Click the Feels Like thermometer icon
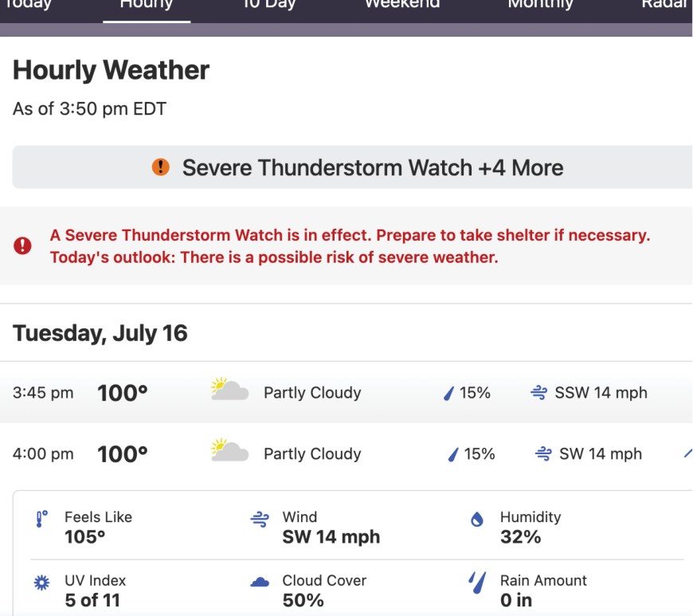Viewport: 693px width, 616px height. 42,520
